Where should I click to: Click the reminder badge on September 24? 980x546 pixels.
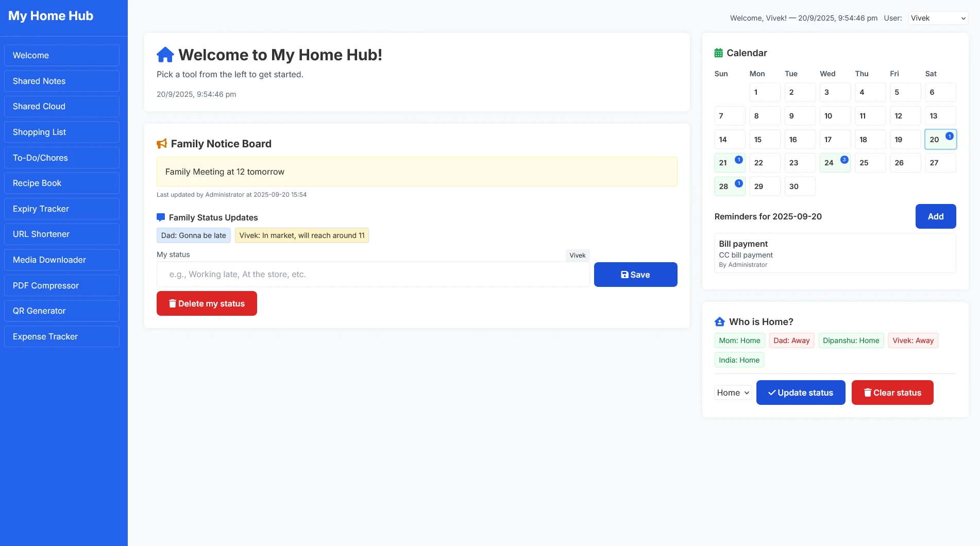(844, 160)
